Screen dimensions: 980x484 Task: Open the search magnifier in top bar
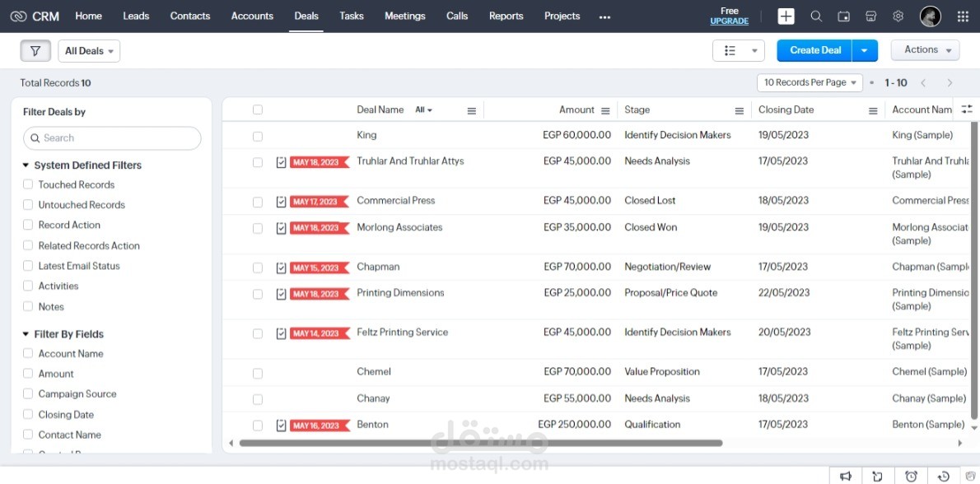816,16
